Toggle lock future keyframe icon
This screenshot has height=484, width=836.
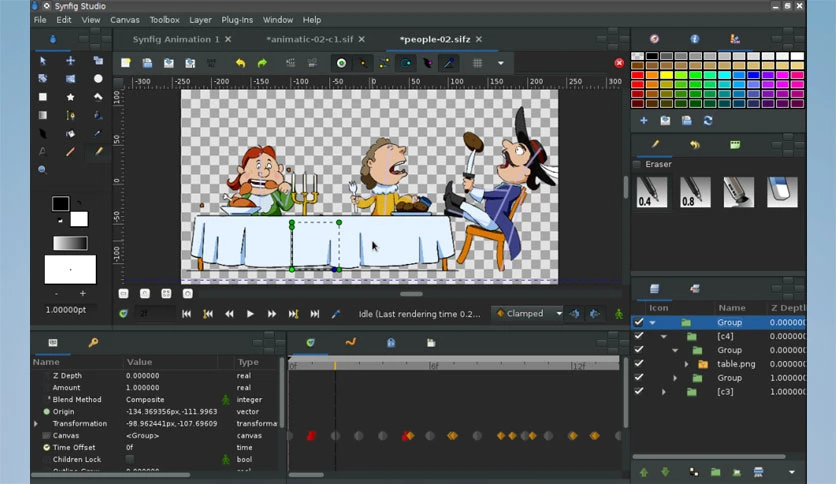(595, 314)
